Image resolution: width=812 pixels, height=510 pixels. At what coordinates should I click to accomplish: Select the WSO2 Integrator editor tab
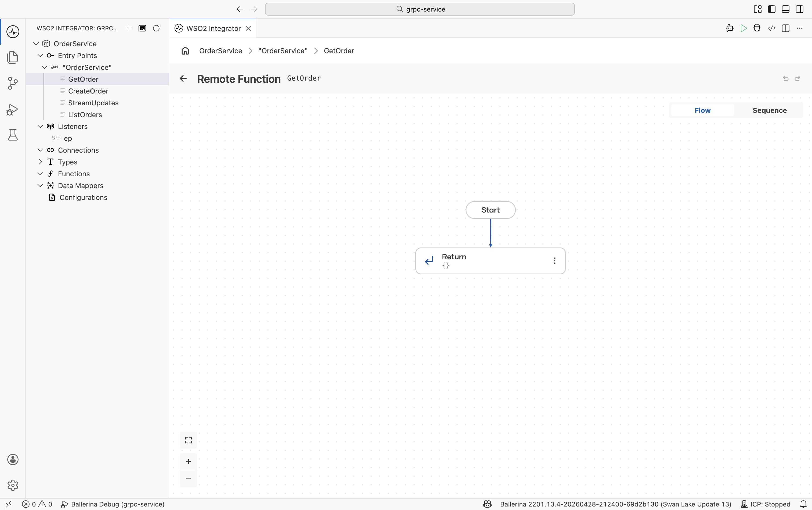point(213,28)
